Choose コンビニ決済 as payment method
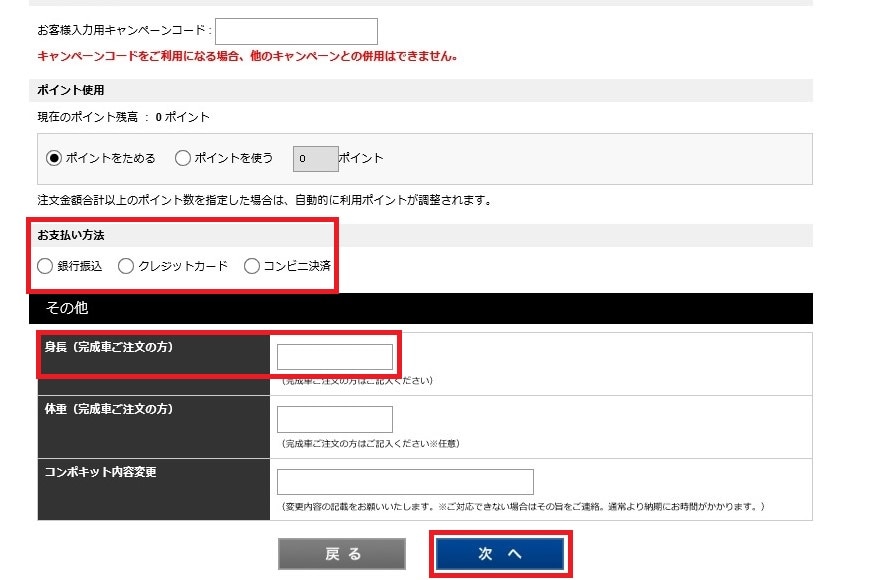 click(x=252, y=266)
